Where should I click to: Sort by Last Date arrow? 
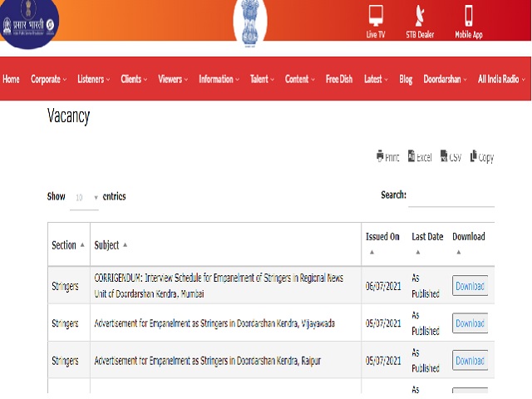(x=418, y=252)
